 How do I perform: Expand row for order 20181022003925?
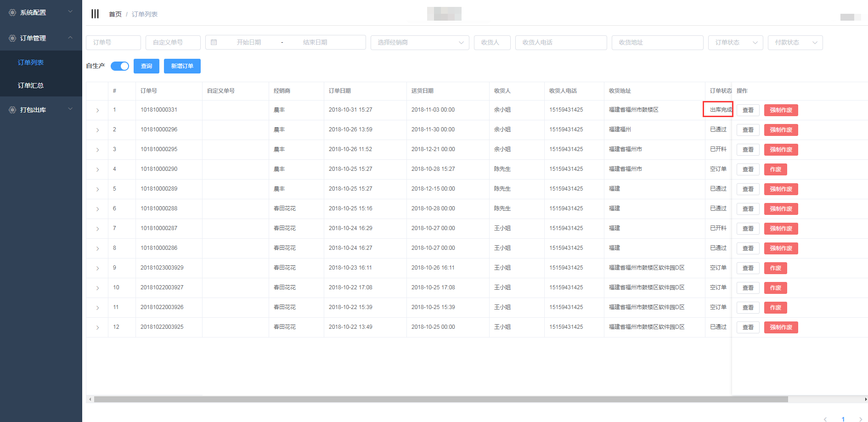pyautogui.click(x=97, y=327)
